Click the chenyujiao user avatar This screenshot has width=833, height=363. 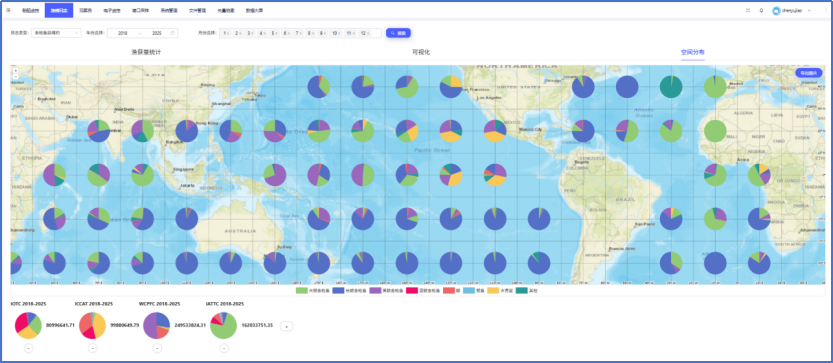pyautogui.click(x=776, y=10)
